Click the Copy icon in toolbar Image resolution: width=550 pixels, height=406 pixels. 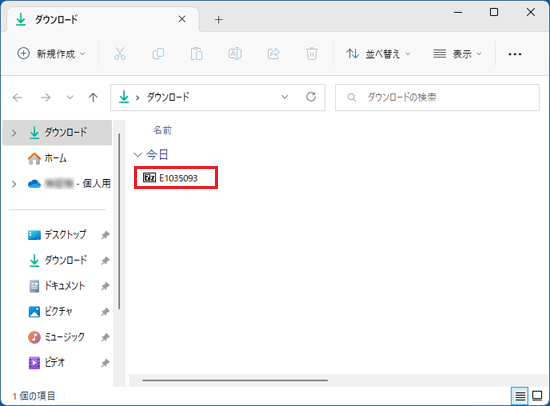158,54
